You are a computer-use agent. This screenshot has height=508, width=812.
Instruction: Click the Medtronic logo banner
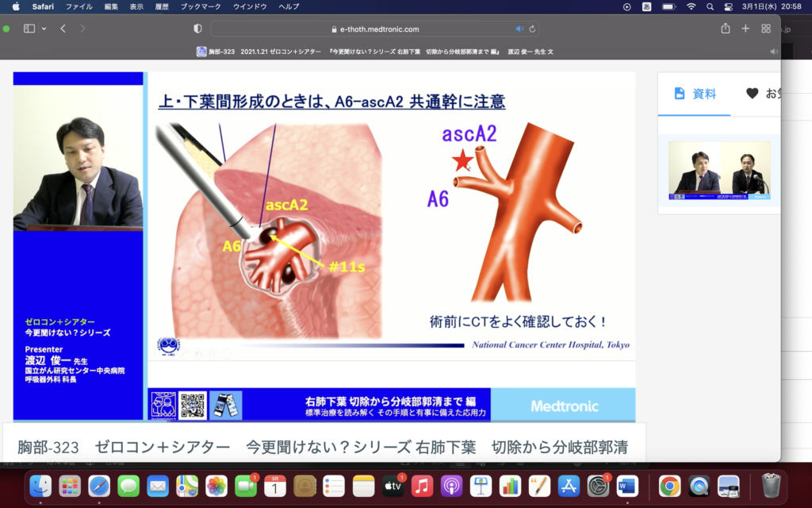coord(564,406)
